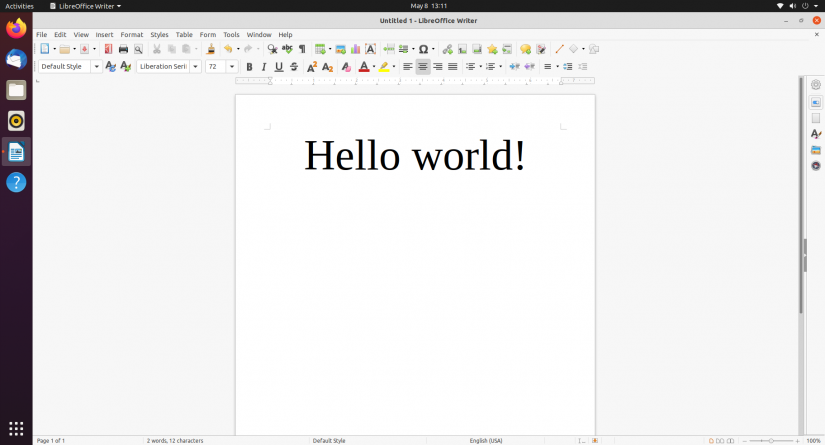Click Activities in the top bar
The height and width of the screenshot is (445, 825).
(x=19, y=6)
